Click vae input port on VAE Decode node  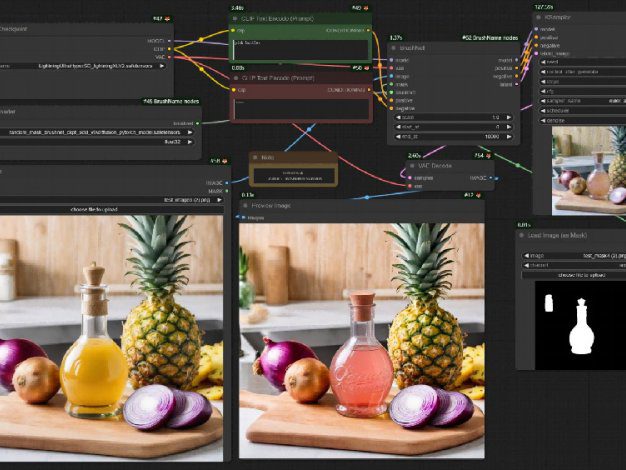pos(410,186)
